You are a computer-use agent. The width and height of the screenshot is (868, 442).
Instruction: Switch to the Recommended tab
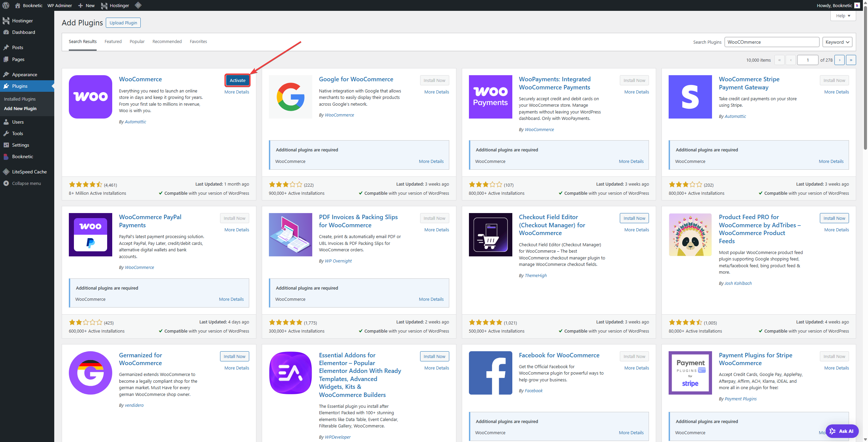[167, 41]
